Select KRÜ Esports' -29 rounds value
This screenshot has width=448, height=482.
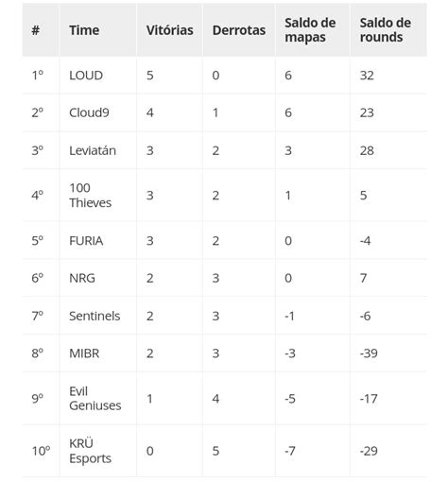369,451
